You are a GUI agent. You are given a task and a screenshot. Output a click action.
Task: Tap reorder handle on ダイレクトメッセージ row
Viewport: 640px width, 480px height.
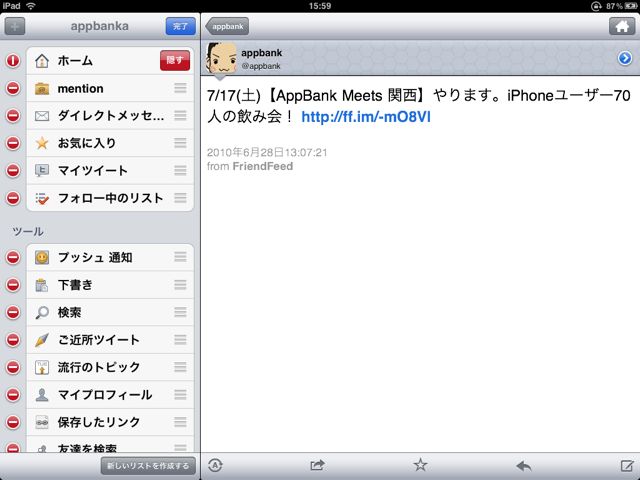tap(180, 116)
